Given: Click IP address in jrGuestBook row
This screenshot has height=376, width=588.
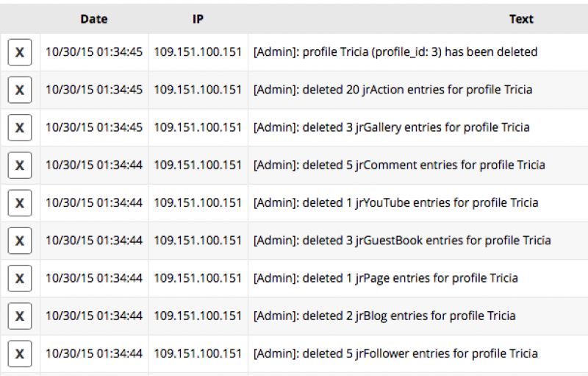Looking at the screenshot, I should pos(198,241).
